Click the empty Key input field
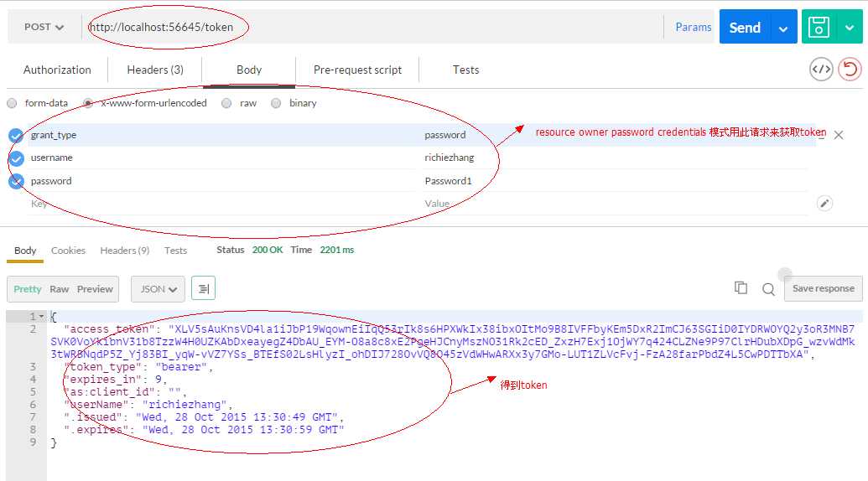Viewport: 868px width, 481px height. pyautogui.click(x=221, y=204)
